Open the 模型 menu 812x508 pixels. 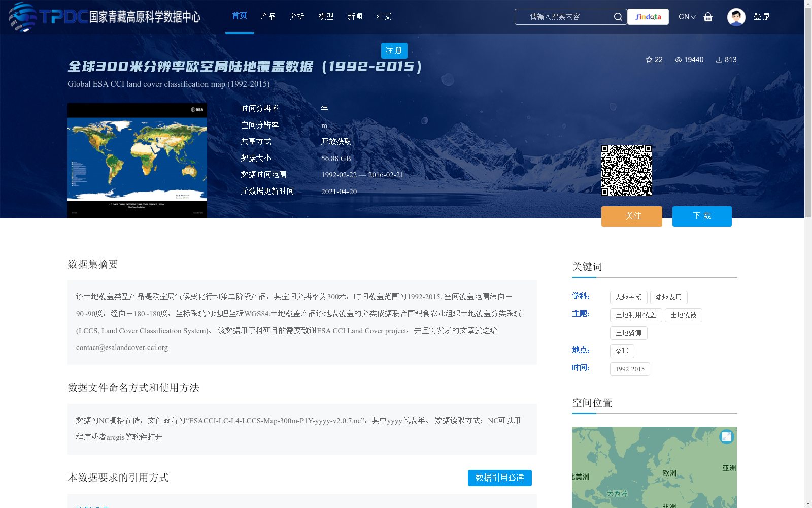(x=326, y=16)
